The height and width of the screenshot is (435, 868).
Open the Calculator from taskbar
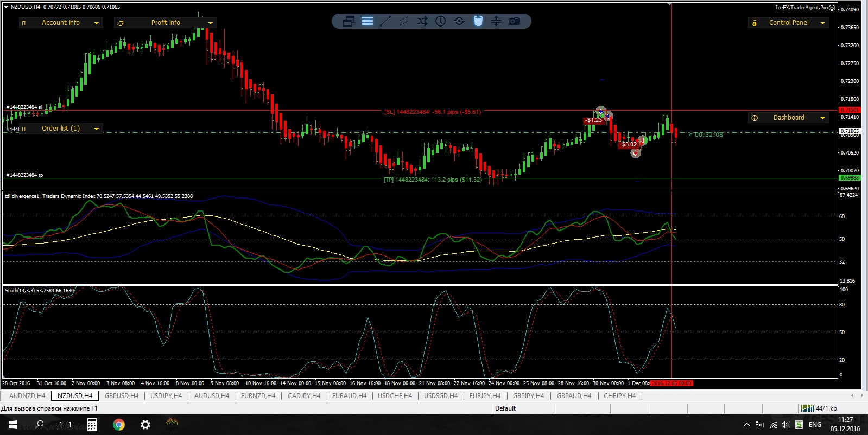92,425
